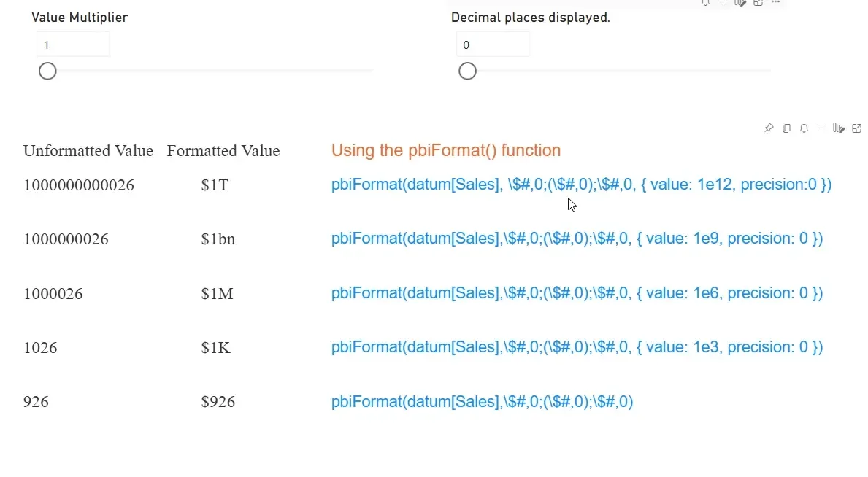Open filters icon on table visual header

click(821, 128)
